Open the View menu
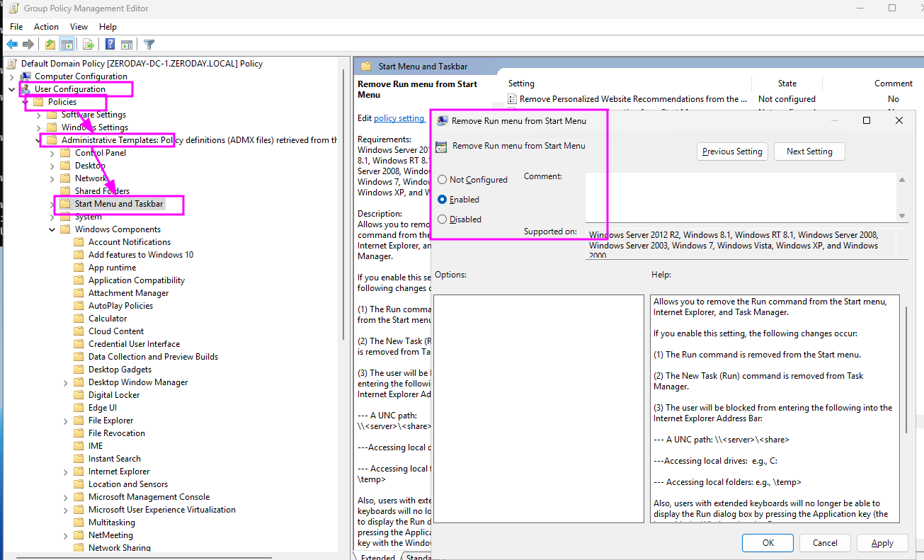The width and height of the screenshot is (924, 560). [x=79, y=27]
